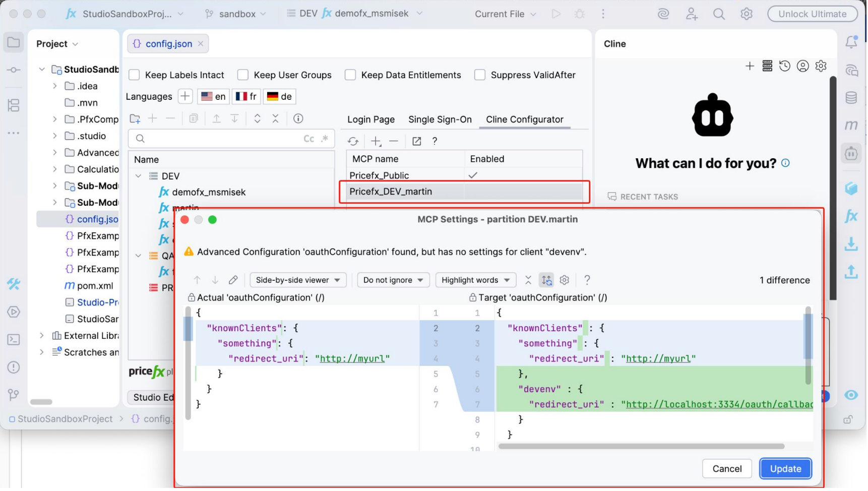
Task: Switch to the Login Page tab
Action: (371, 120)
